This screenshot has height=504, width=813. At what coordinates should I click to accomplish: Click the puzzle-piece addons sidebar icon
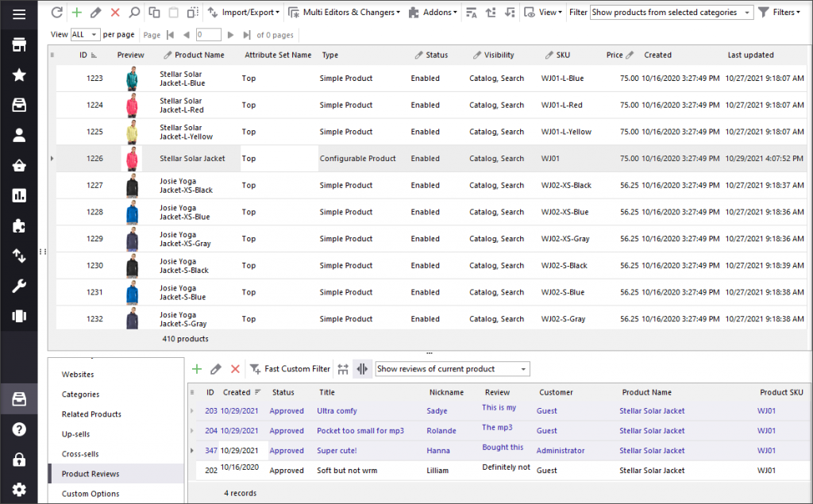pos(19,225)
